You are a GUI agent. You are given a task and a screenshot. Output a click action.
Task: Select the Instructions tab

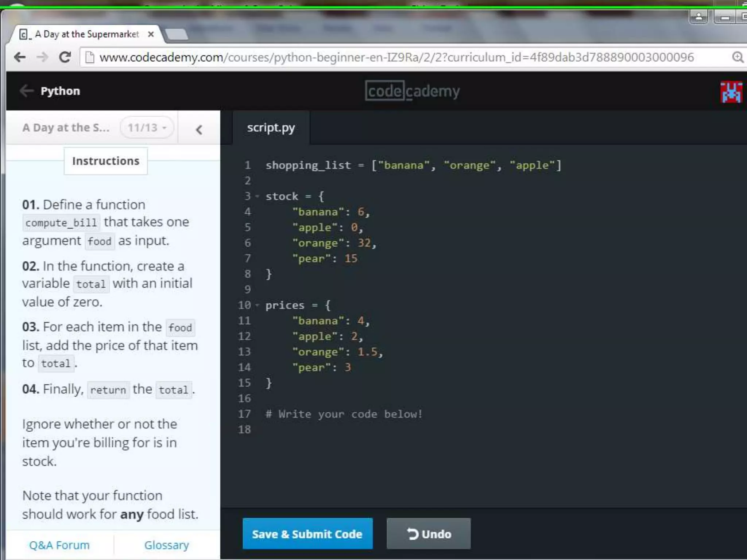point(105,161)
